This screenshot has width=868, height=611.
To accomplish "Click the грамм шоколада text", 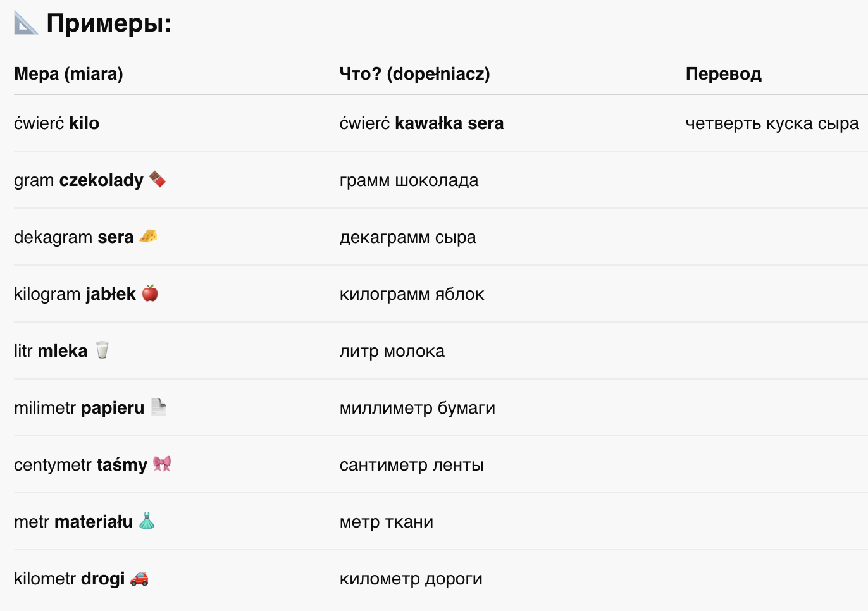I will click(x=409, y=180).
